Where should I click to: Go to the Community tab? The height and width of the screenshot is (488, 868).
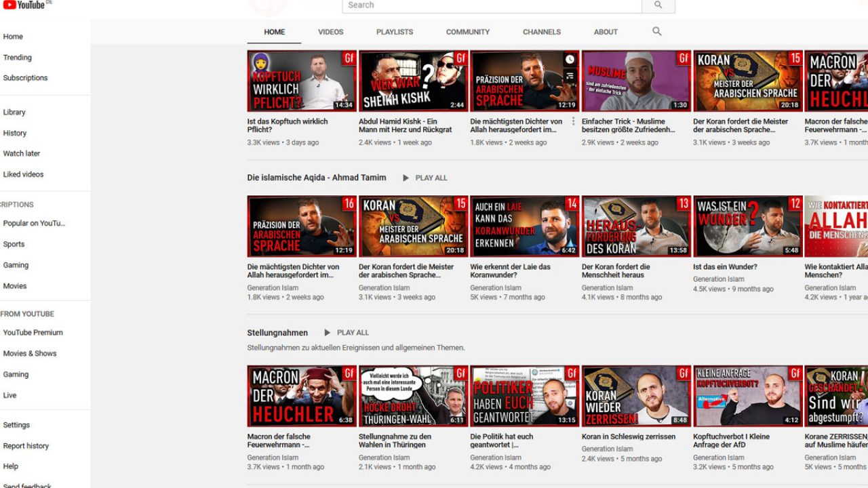pos(467,32)
